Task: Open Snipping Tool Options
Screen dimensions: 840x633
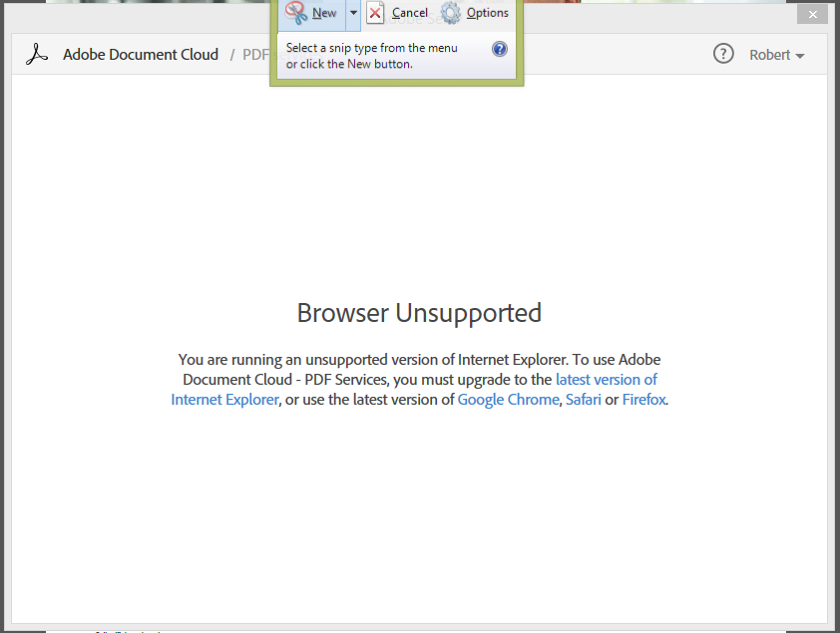Action: 475,13
